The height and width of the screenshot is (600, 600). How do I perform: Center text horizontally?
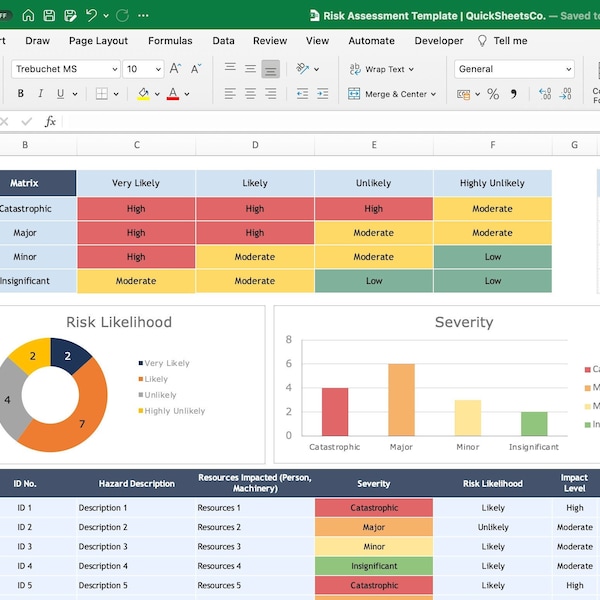point(250,93)
